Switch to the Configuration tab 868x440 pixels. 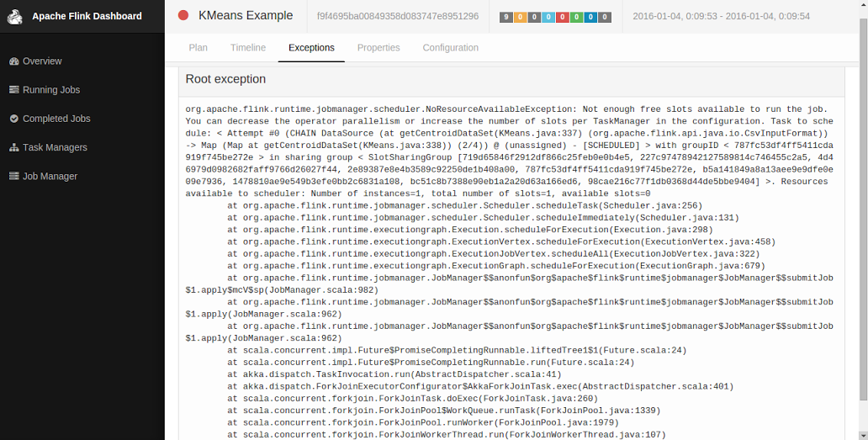pyautogui.click(x=451, y=48)
